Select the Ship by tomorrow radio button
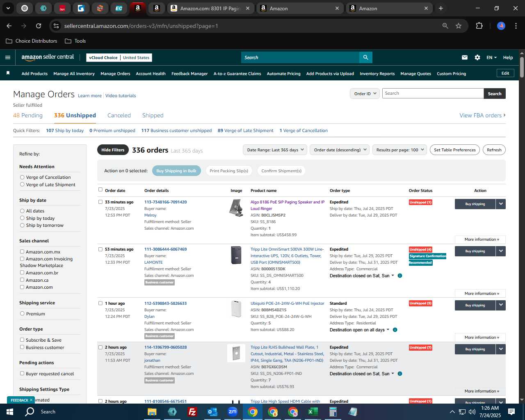The image size is (525, 420). click(x=22, y=225)
